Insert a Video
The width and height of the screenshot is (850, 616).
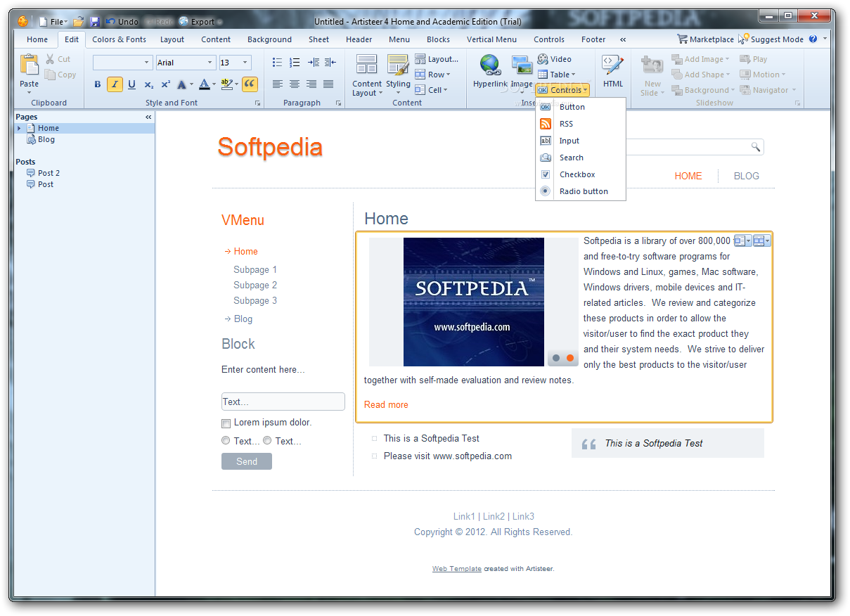tap(555, 59)
